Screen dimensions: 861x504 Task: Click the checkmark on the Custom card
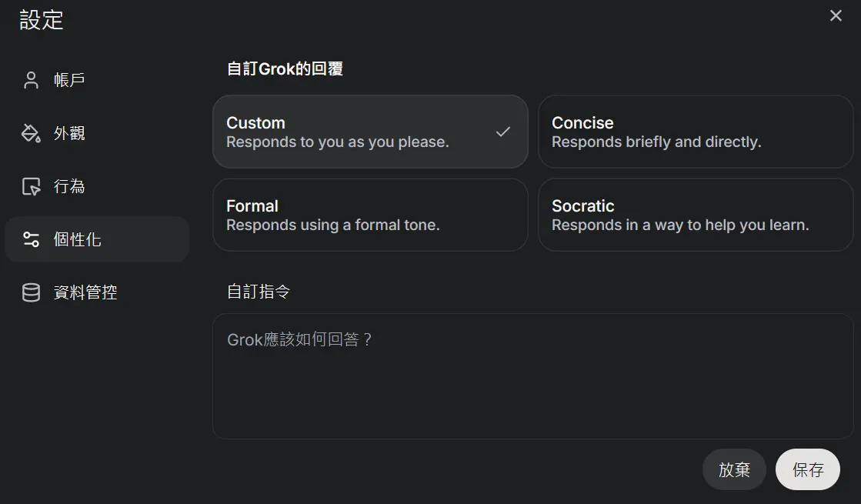point(503,132)
